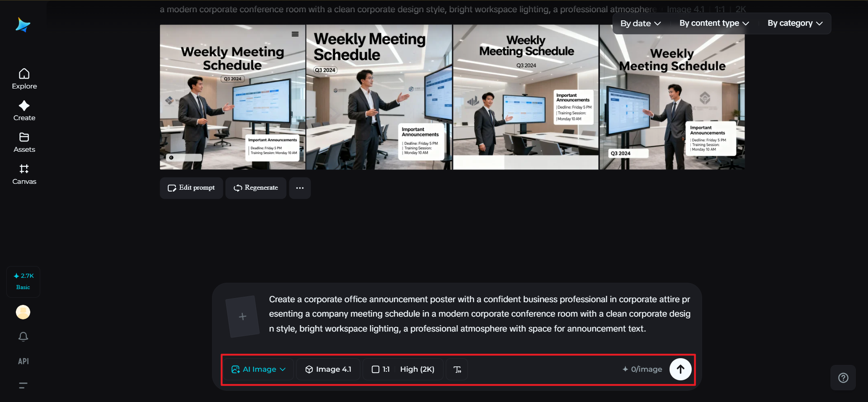Click the text settings icon in prompt toolbar
Screen dimensions: 868x402
pyautogui.click(x=457, y=369)
